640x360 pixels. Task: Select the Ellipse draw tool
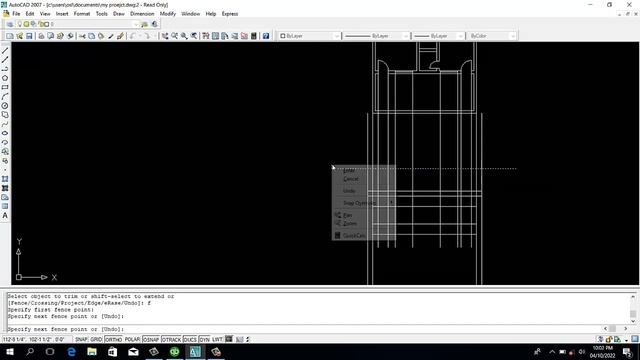point(5,133)
